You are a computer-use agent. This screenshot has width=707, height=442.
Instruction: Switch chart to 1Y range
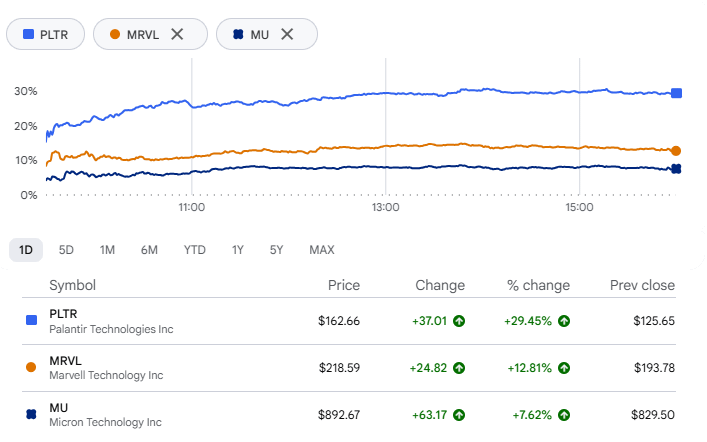[x=238, y=250]
